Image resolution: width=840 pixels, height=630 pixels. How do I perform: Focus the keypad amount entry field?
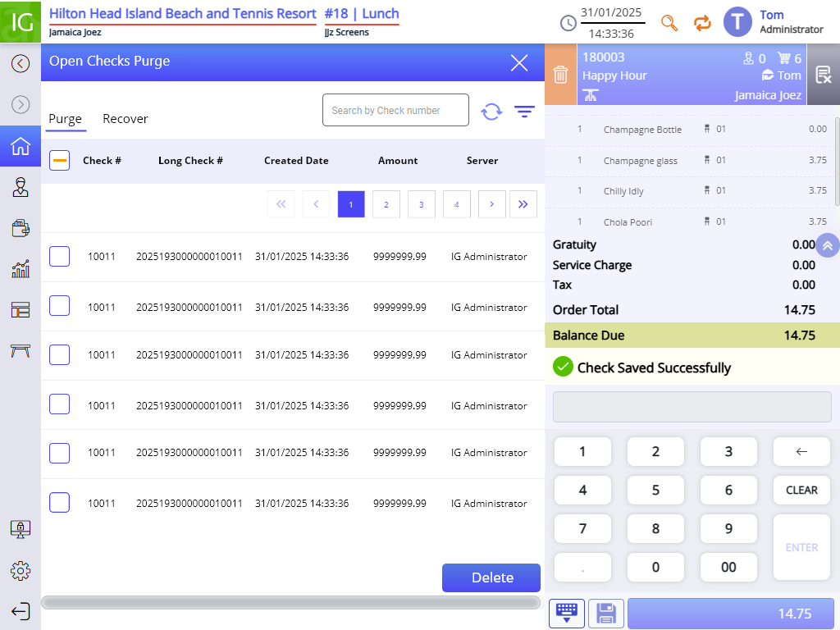pyautogui.click(x=692, y=407)
